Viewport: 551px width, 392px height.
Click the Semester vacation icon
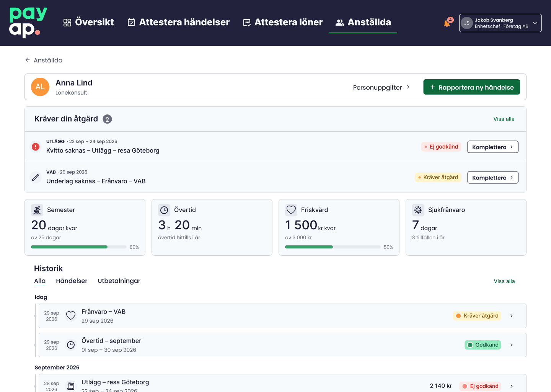[37, 210]
